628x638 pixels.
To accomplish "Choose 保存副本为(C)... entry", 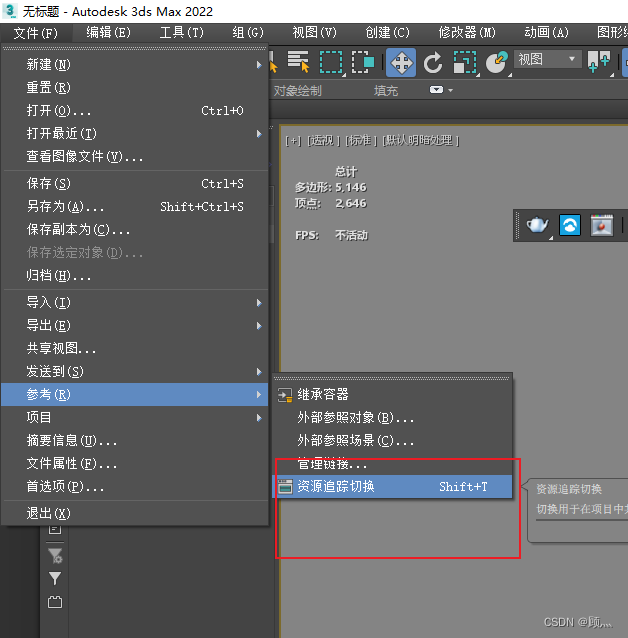I will tap(135, 230).
